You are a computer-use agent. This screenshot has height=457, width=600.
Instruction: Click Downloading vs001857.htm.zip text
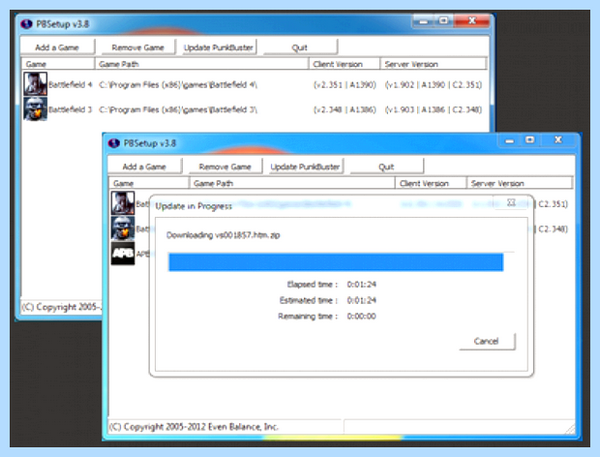coord(223,235)
